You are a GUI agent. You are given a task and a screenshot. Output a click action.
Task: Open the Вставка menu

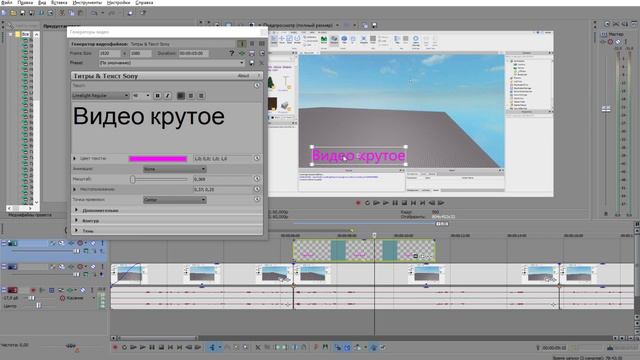point(59,2)
